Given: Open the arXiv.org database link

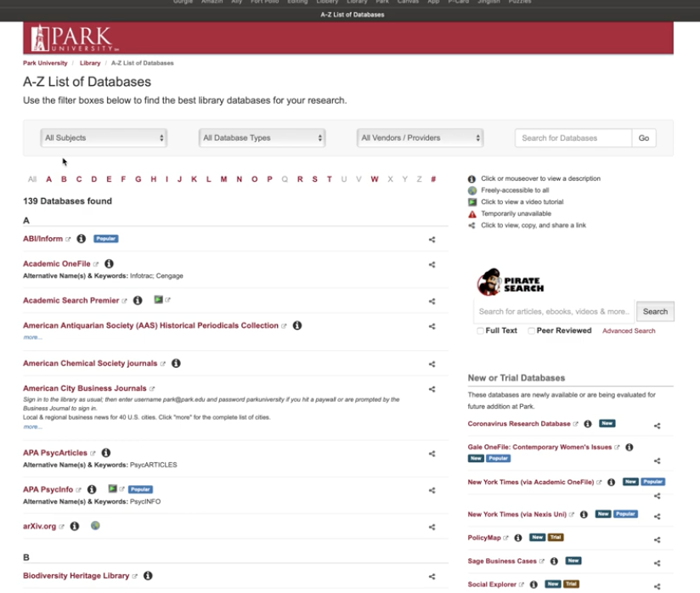Looking at the screenshot, I should pos(40,527).
